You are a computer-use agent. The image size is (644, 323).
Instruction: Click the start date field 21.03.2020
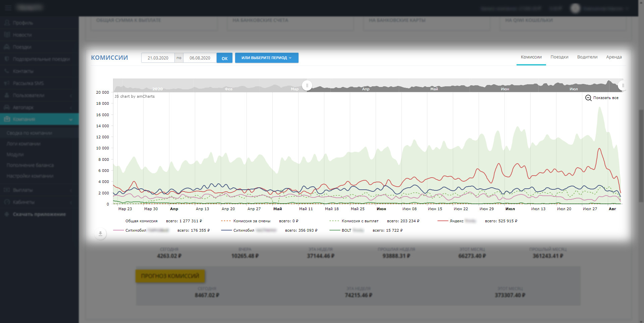pyautogui.click(x=158, y=58)
